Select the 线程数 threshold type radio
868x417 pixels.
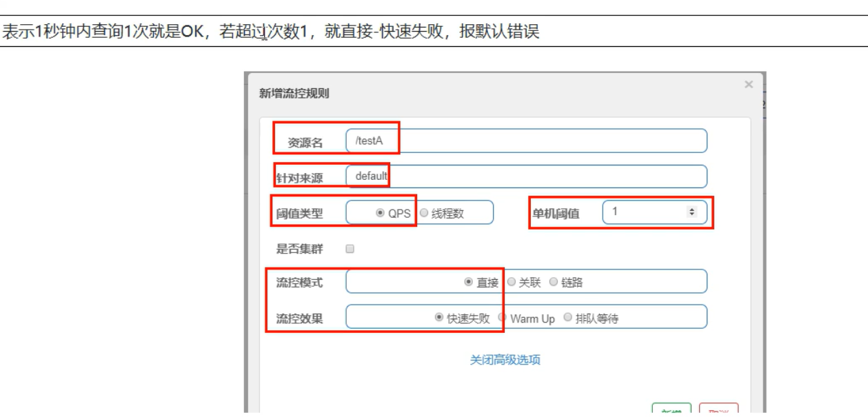pyautogui.click(x=424, y=212)
